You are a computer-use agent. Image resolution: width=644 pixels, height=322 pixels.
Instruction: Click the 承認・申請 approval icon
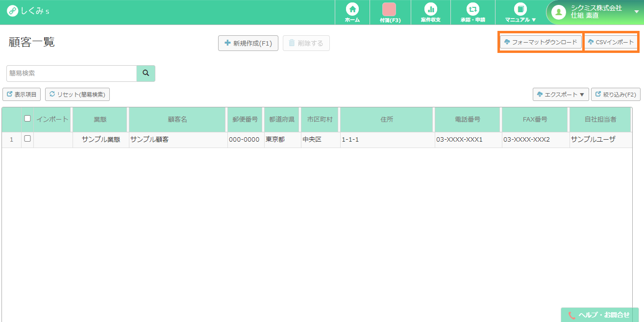point(472,12)
